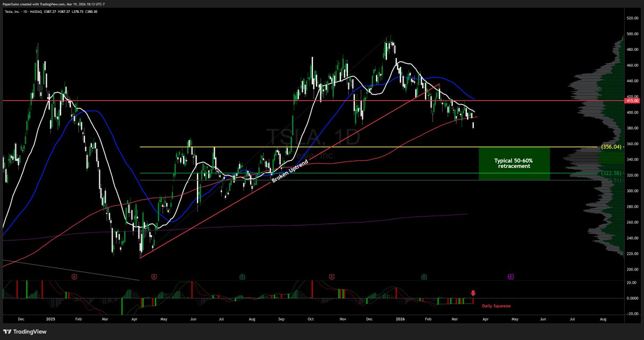Click the Aug label at the far right of the time axis
This screenshot has width=644, height=340.
pos(603,319)
